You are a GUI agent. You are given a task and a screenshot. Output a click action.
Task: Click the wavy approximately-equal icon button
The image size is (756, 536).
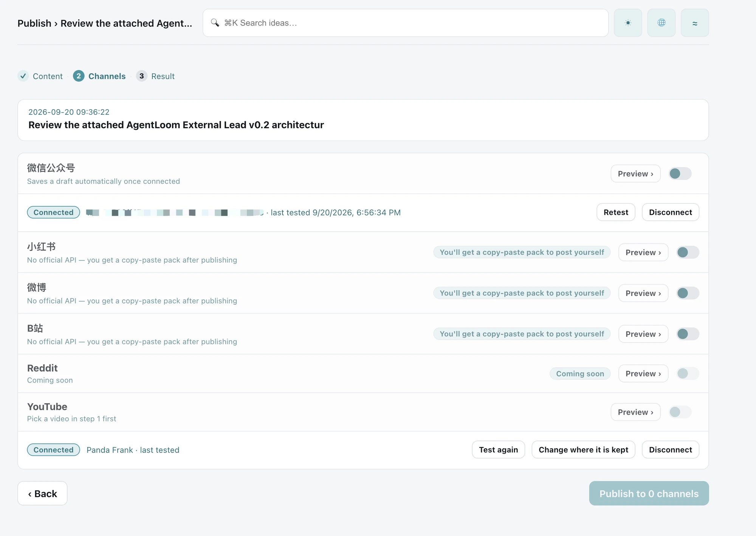pos(695,23)
